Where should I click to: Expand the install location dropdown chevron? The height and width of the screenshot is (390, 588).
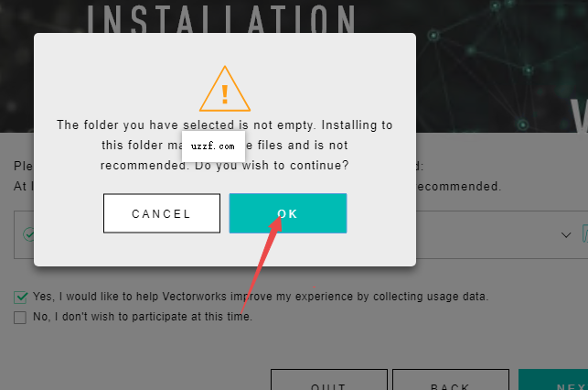pos(566,235)
